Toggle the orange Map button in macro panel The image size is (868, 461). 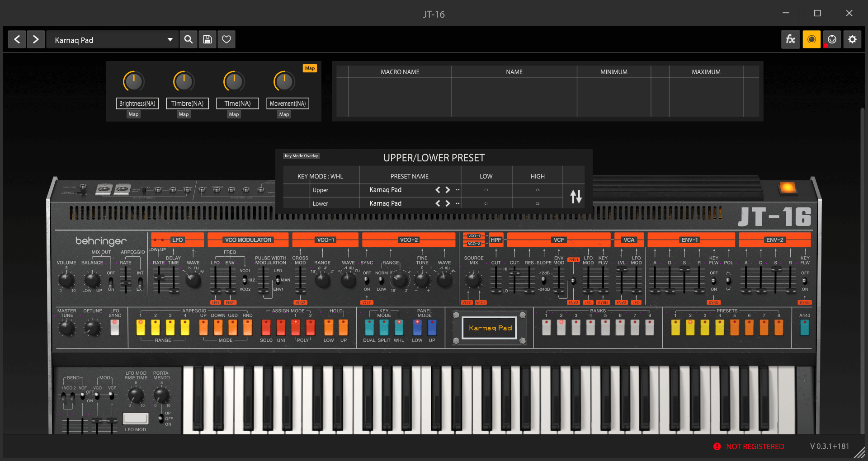(310, 68)
